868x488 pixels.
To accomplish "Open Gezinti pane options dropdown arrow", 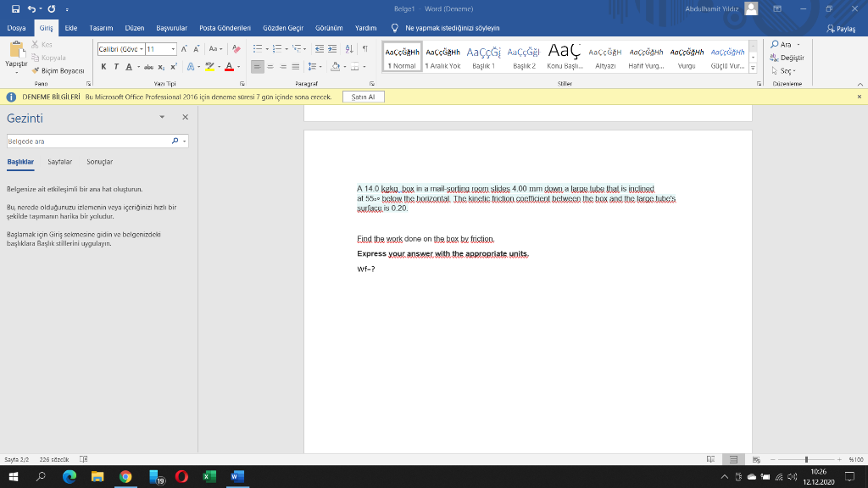I will (162, 117).
